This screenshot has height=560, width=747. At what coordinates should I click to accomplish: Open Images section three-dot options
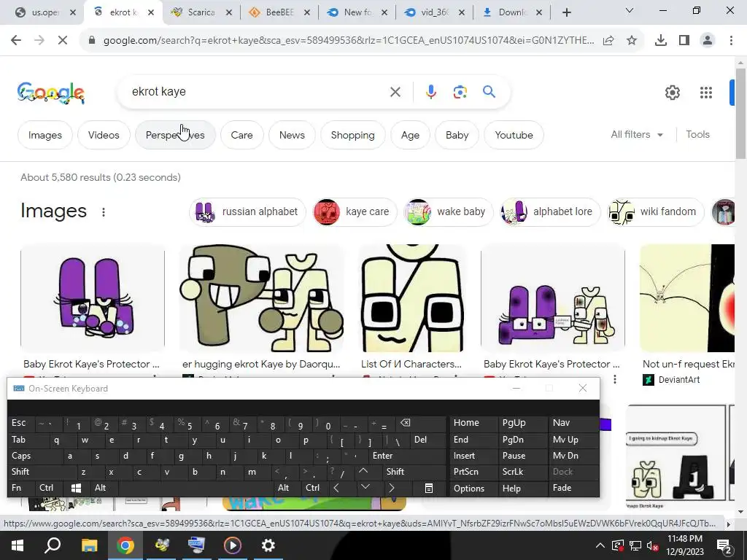(x=104, y=212)
